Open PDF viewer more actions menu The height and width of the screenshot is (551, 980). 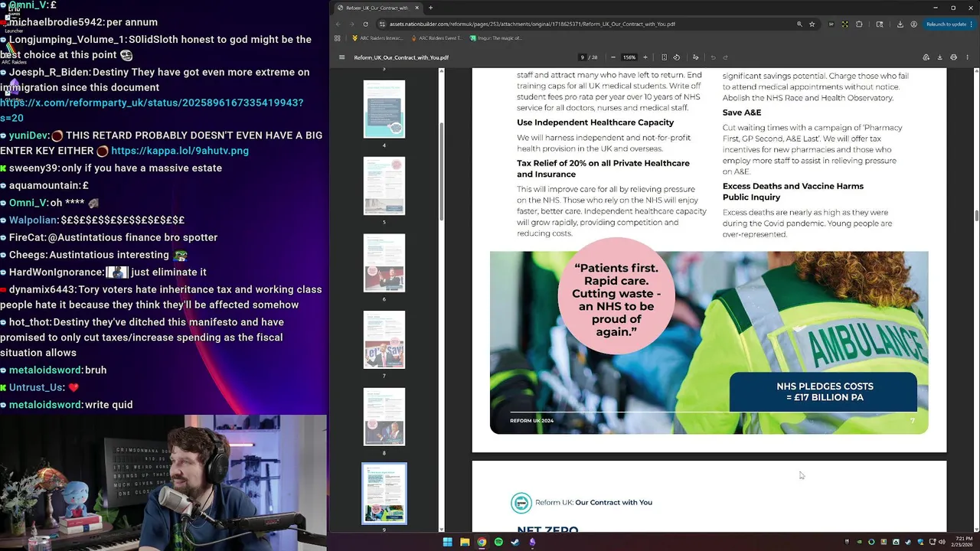click(968, 57)
